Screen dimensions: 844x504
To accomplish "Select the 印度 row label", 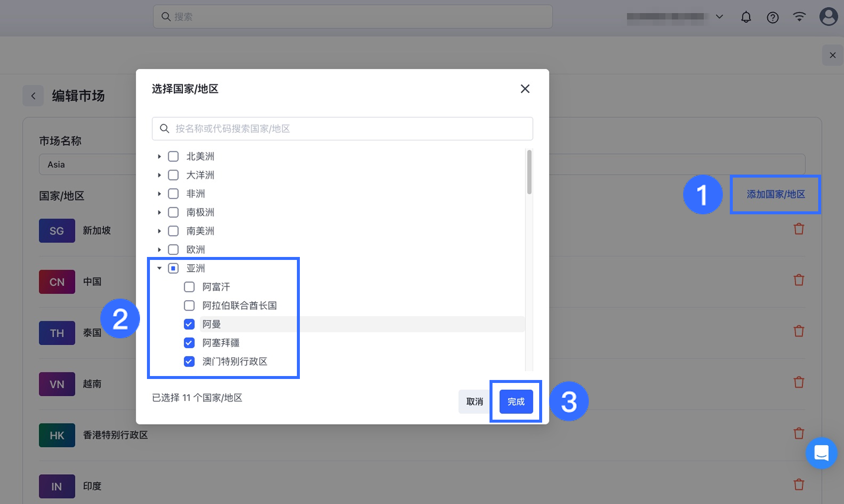I will 92,486.
